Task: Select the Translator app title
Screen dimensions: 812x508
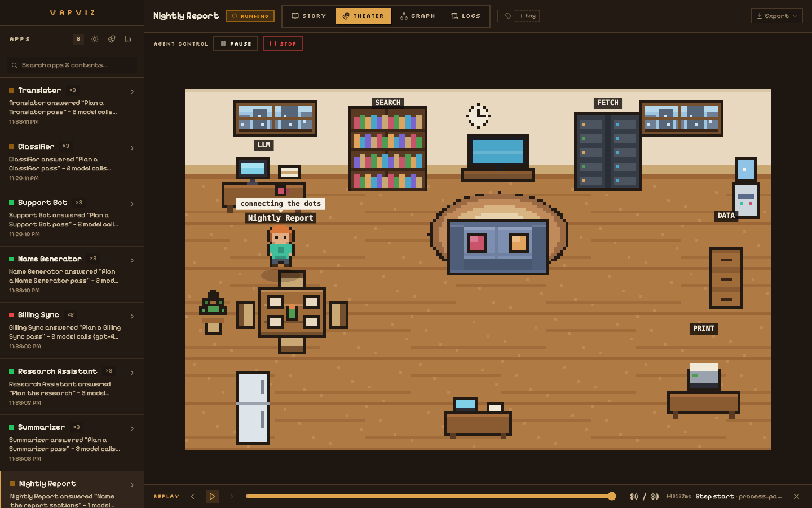Action: 39,90
